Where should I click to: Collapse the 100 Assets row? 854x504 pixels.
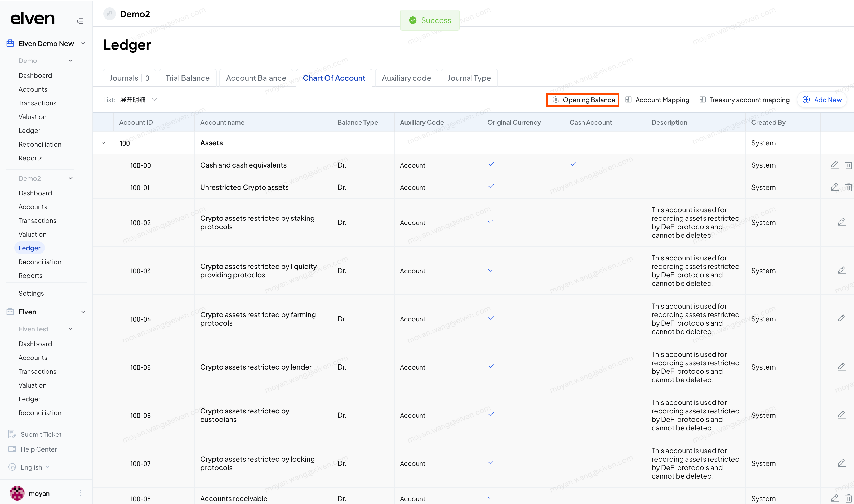point(103,143)
